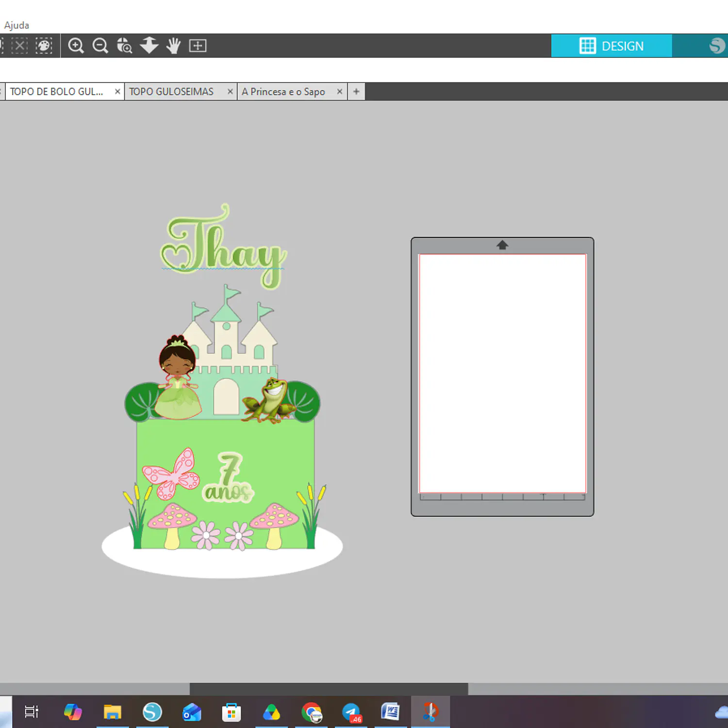Select the Thay name lettering
Viewport: 728px width, 728px height.
click(x=223, y=247)
